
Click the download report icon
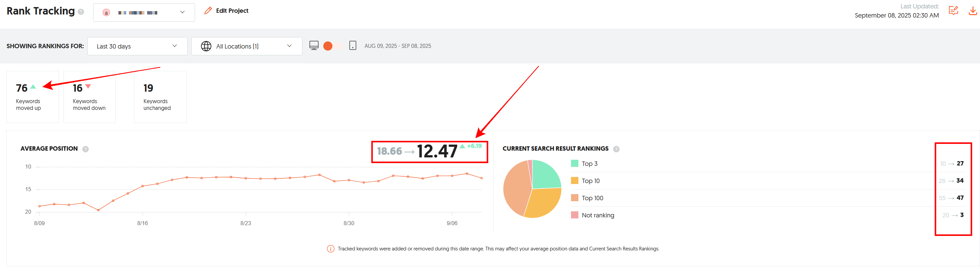point(972,11)
